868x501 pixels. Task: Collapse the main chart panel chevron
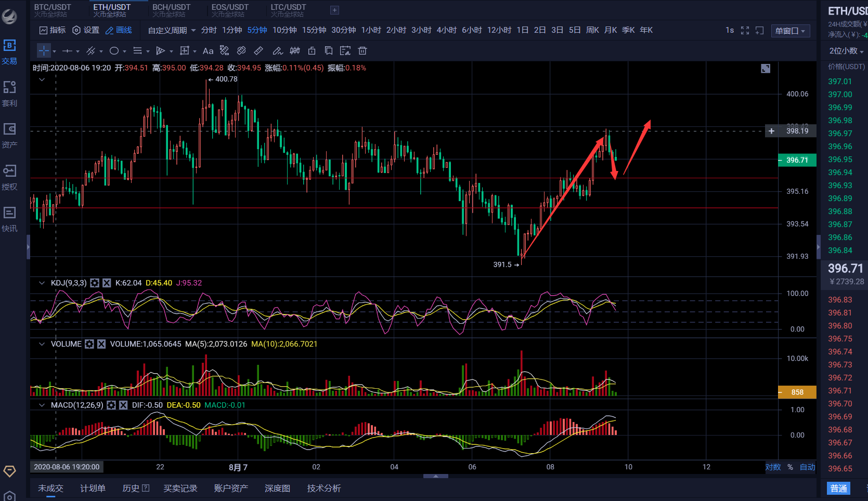coord(42,80)
